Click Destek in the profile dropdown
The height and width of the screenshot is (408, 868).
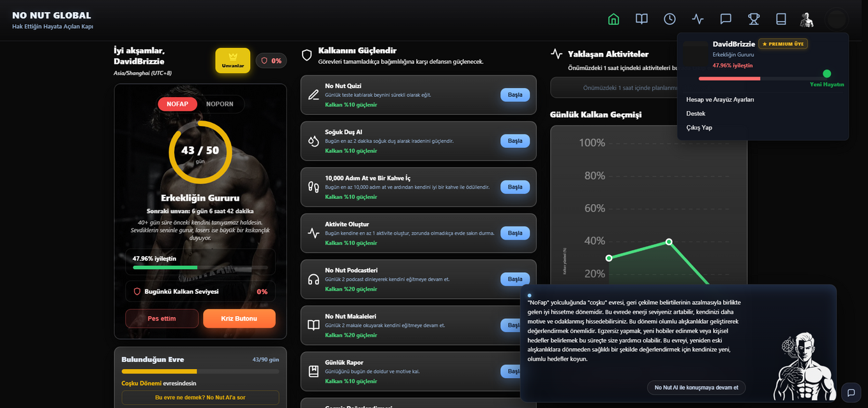(696, 113)
